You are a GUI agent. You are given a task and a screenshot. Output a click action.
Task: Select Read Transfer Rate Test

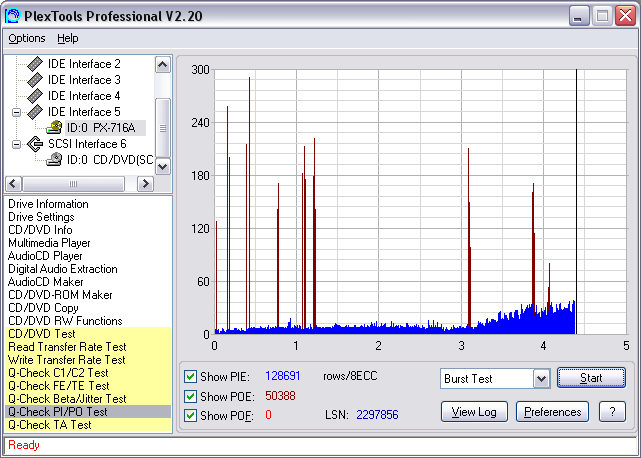coord(88,347)
